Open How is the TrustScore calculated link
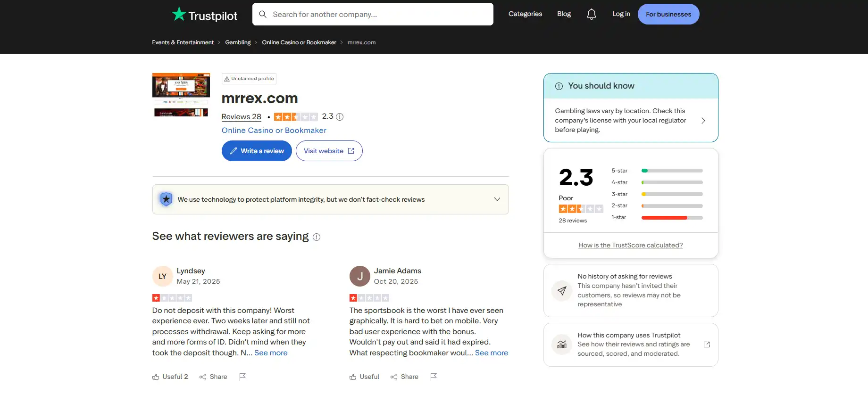The width and height of the screenshot is (868, 402). coord(630,245)
